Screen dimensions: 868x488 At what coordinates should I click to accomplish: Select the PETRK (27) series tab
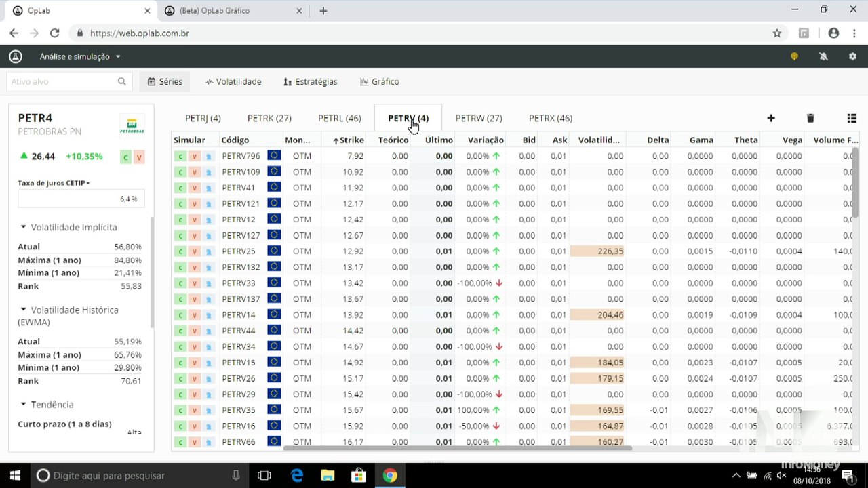click(x=269, y=118)
